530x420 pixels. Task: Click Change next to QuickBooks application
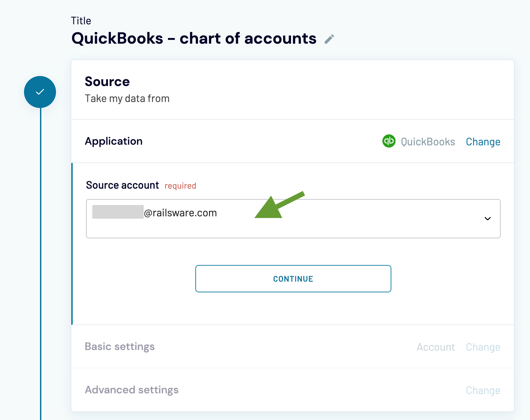483,142
